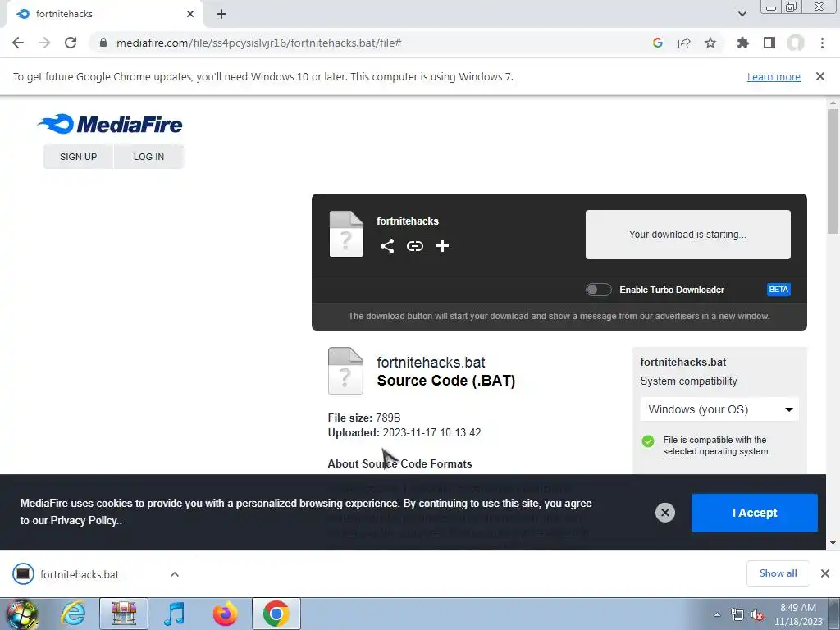This screenshot has width=840, height=630.
Task: Open the Chrome side panel icon
Action: [x=769, y=43]
